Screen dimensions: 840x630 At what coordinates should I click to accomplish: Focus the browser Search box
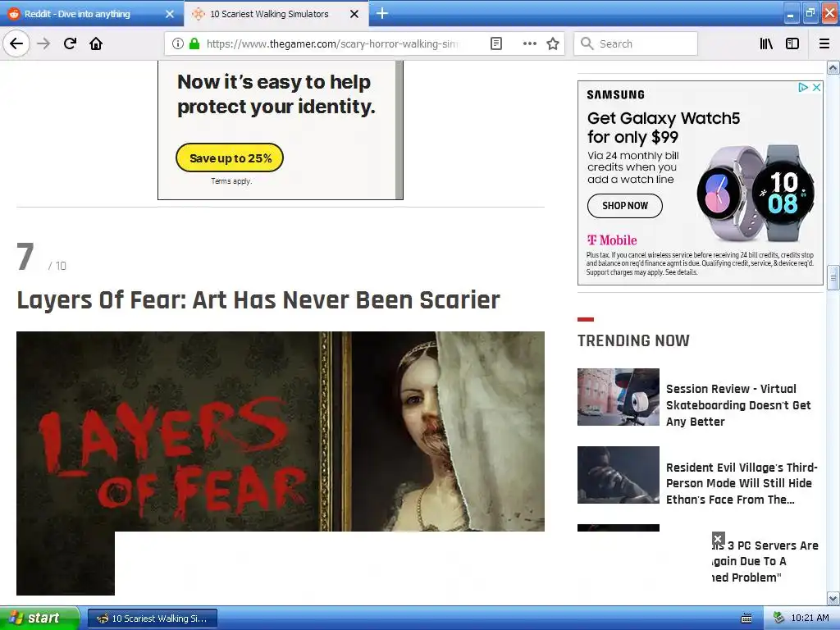point(636,43)
